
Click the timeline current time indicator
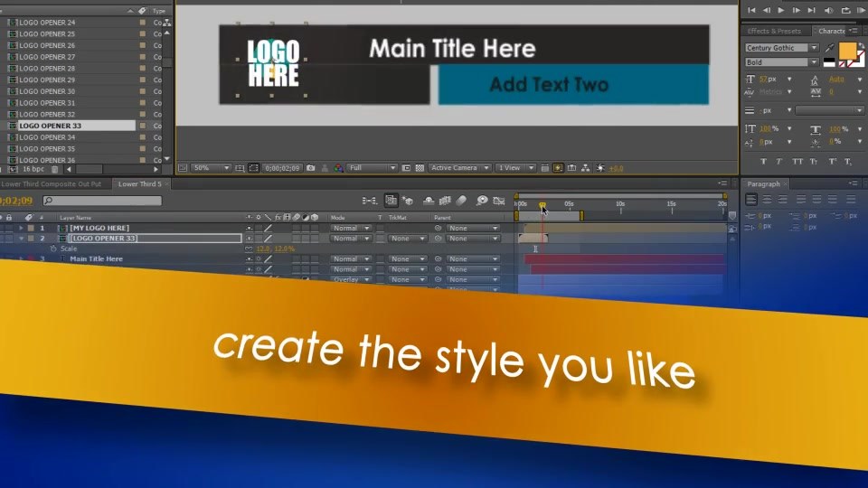(542, 205)
